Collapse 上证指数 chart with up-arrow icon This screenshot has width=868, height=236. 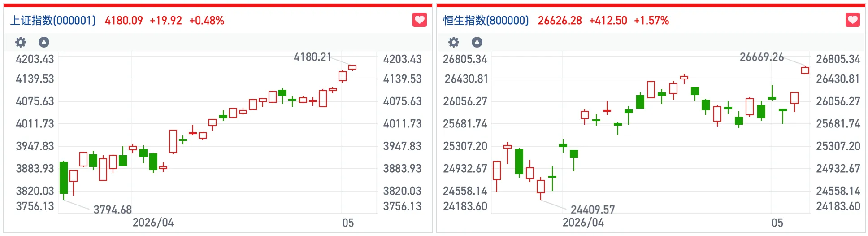coord(44,42)
